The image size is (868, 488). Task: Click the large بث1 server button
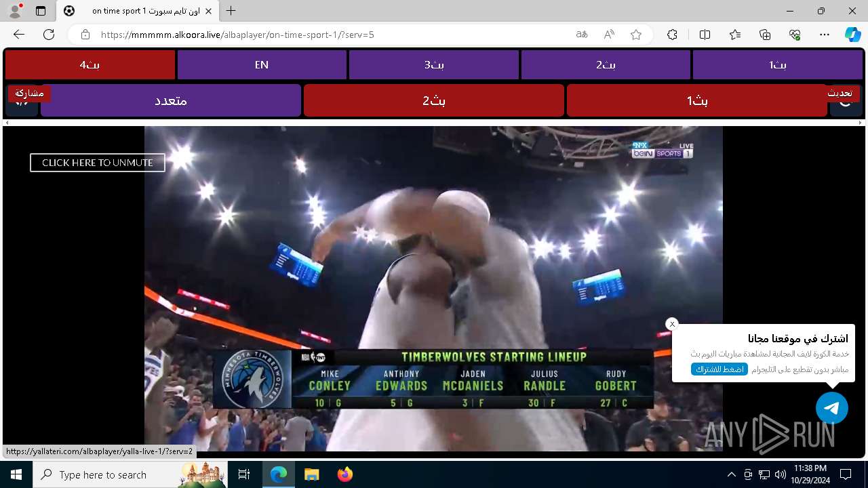[697, 100]
